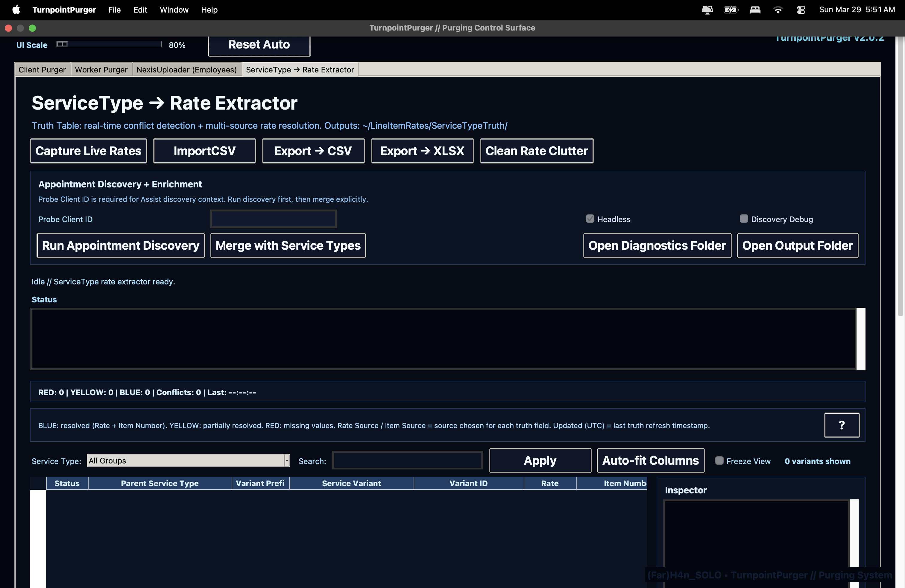Click the Export to XLSX button
Image resolution: width=905 pixels, height=588 pixels.
(x=422, y=151)
